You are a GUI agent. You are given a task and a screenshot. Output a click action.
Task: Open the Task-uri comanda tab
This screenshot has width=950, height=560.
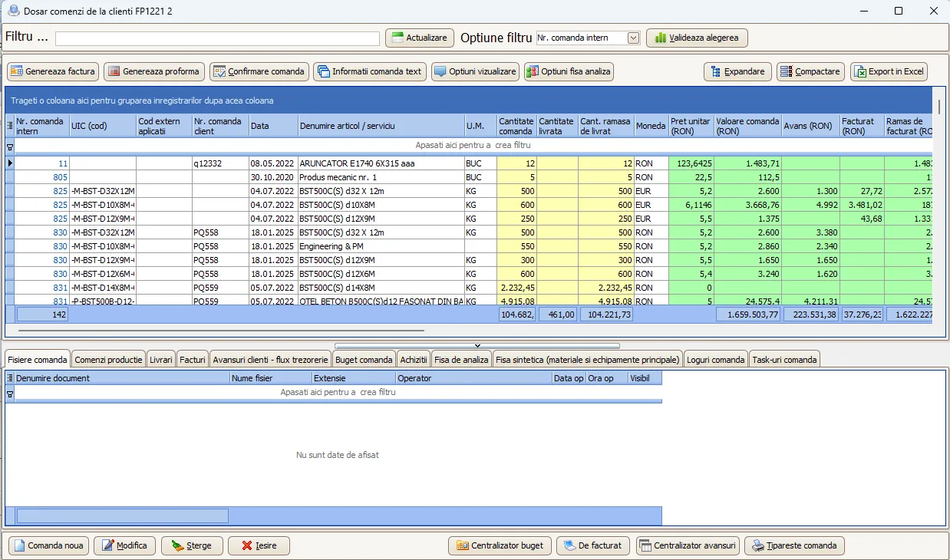(x=784, y=359)
